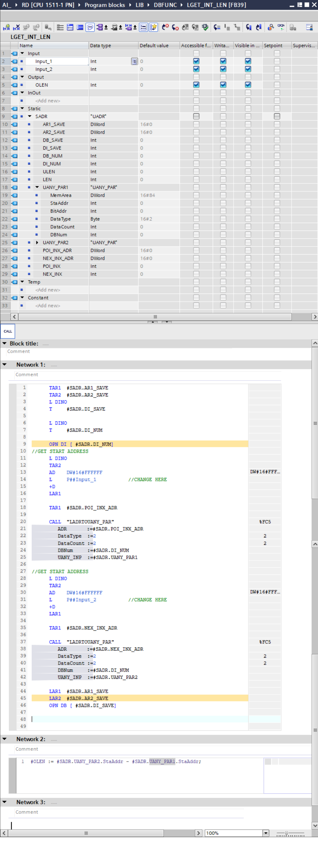The width and height of the screenshot is (318, 868).
Task: Click DBFUNC in the breadcrumb path
Action: coord(165,5)
